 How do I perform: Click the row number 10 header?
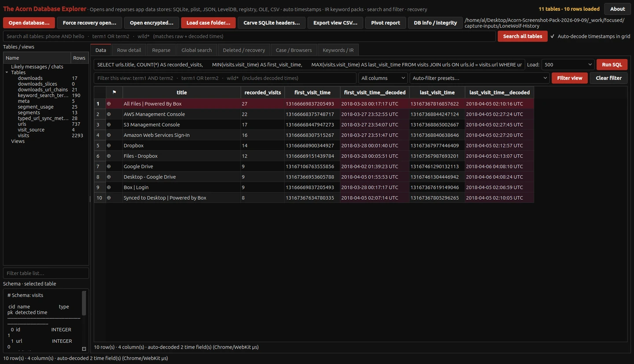click(100, 198)
